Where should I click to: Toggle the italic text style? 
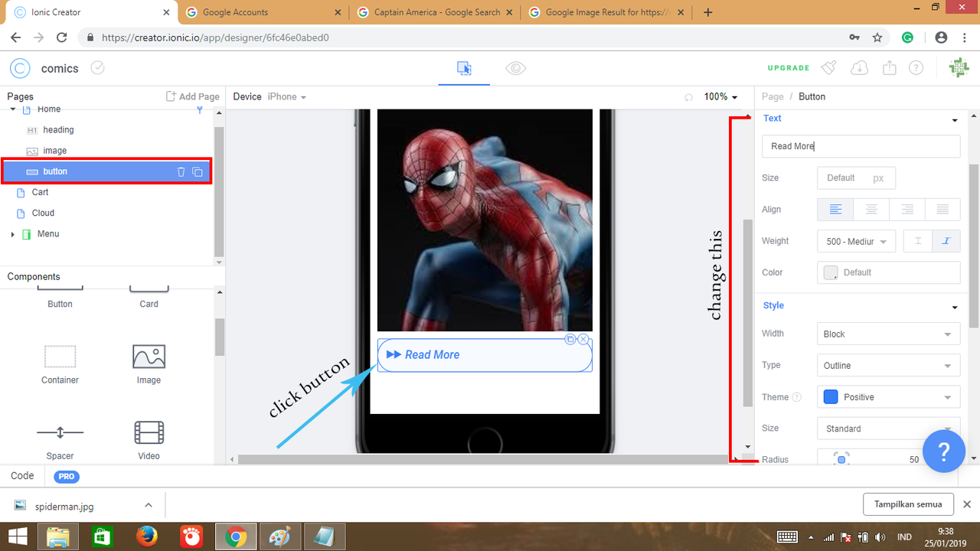click(946, 241)
